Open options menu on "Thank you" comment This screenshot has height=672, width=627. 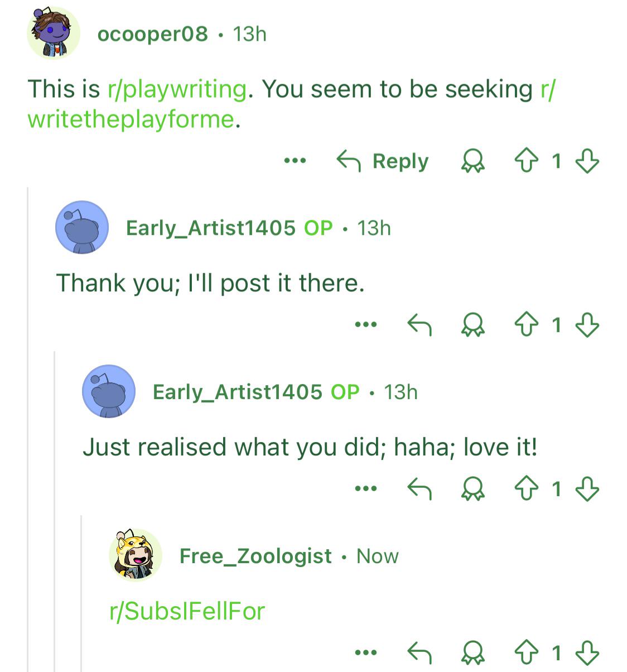[366, 324]
